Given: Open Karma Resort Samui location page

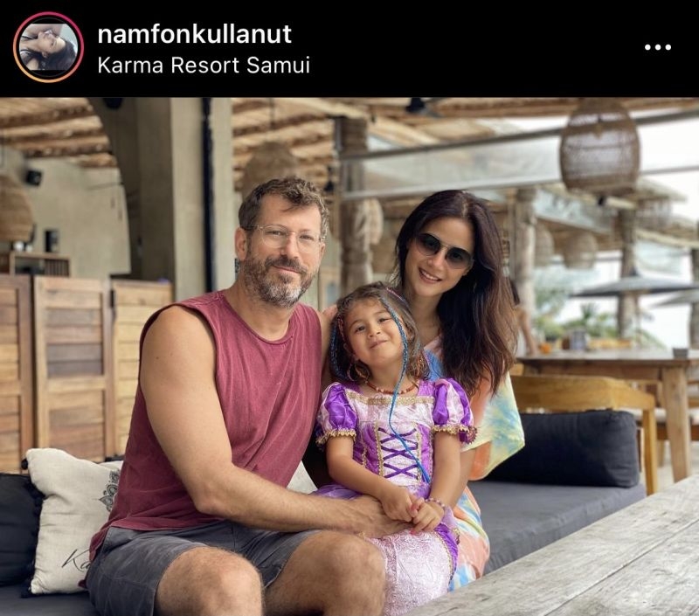Looking at the screenshot, I should pyautogui.click(x=204, y=65).
